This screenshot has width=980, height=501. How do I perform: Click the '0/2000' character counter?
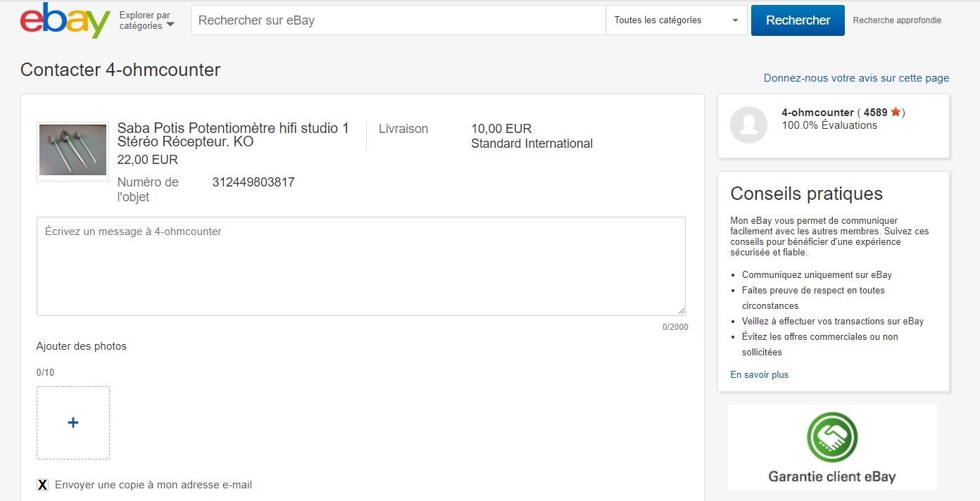click(x=675, y=327)
